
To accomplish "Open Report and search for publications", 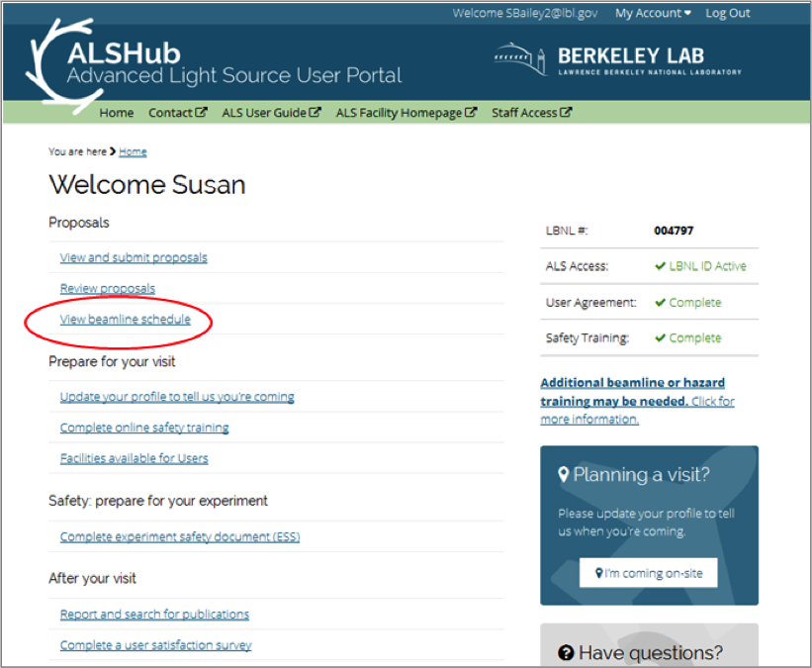I will pyautogui.click(x=154, y=614).
